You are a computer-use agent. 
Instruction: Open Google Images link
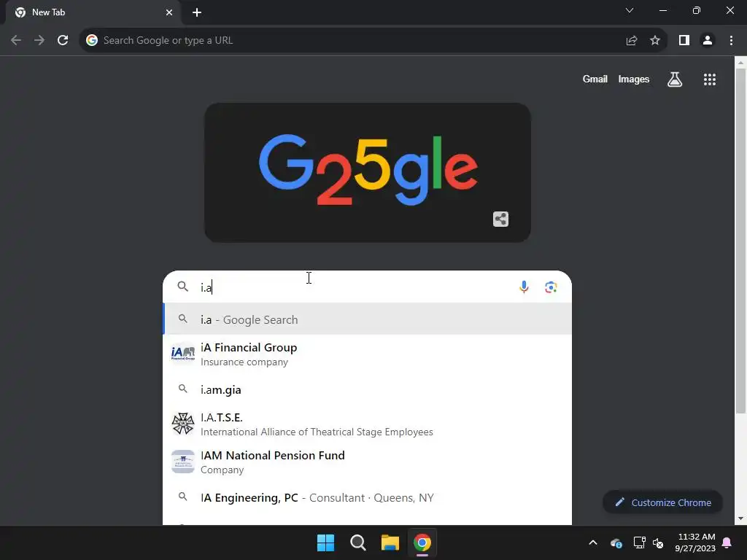point(634,79)
